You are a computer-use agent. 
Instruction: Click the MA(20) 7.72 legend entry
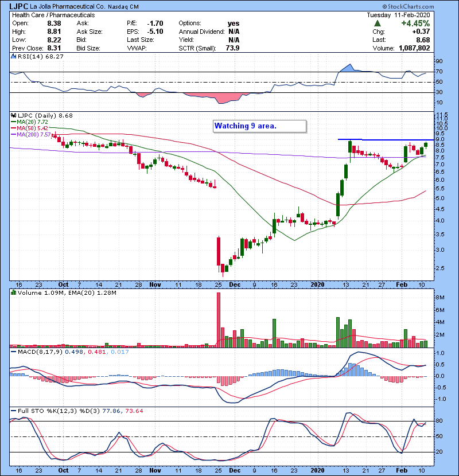coord(30,122)
